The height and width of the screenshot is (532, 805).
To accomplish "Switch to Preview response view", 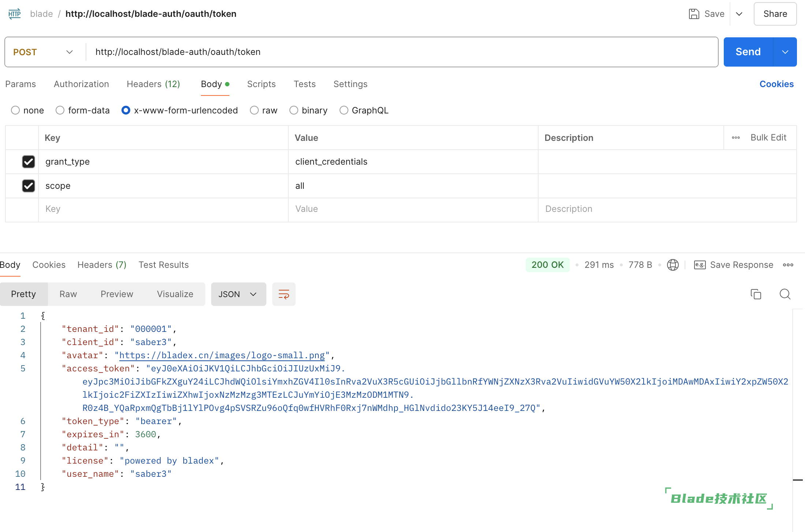I will pos(117,294).
